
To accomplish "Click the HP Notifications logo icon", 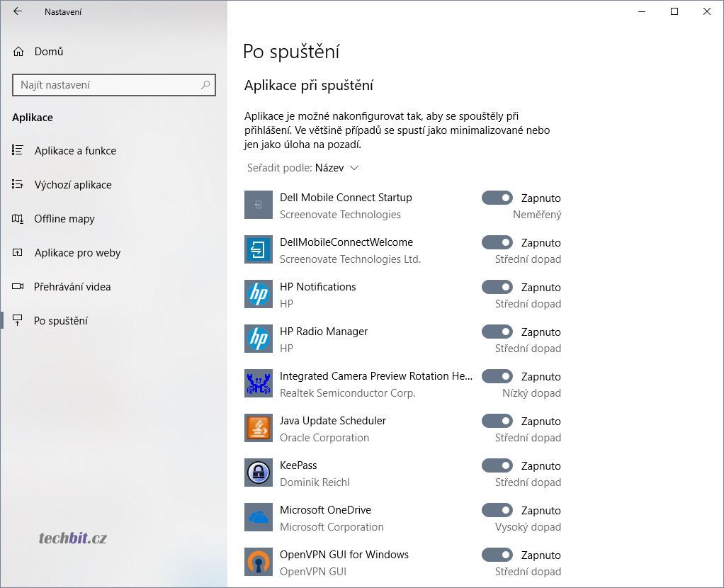I will click(x=258, y=294).
